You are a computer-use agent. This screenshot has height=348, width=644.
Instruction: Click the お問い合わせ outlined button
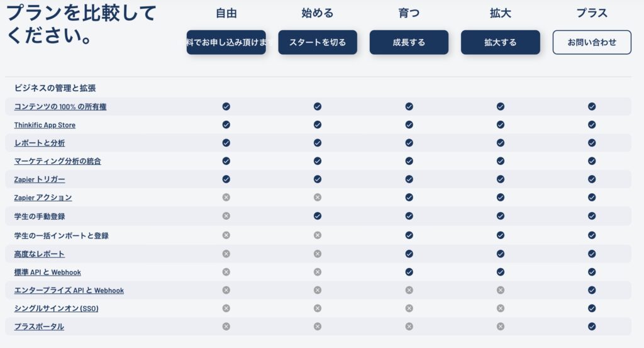tap(592, 42)
